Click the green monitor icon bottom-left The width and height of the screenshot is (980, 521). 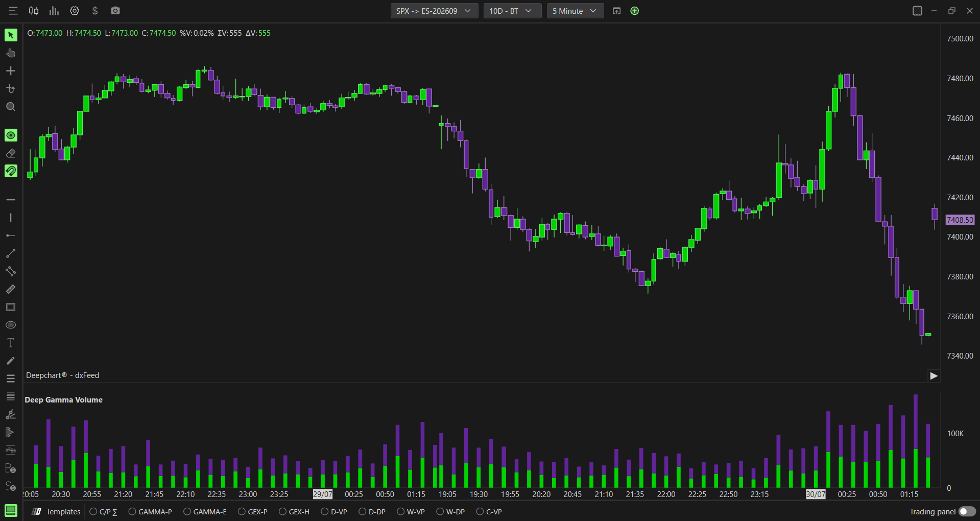tap(11, 510)
